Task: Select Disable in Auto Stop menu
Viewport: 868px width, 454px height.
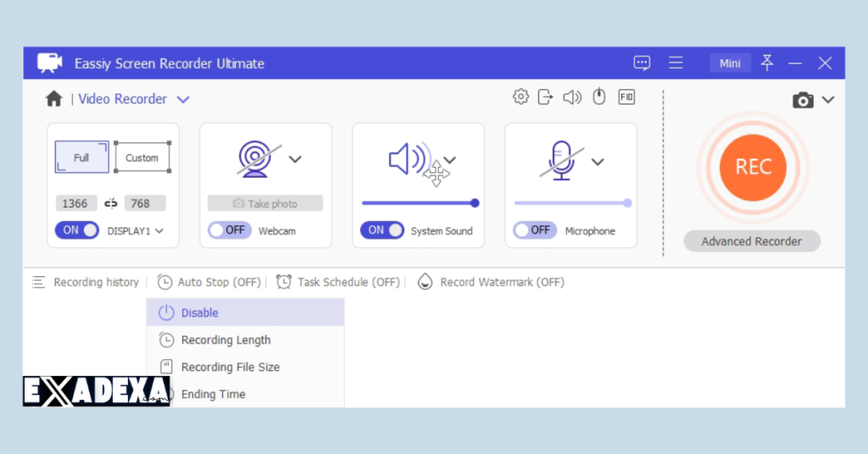Action: pos(245,313)
